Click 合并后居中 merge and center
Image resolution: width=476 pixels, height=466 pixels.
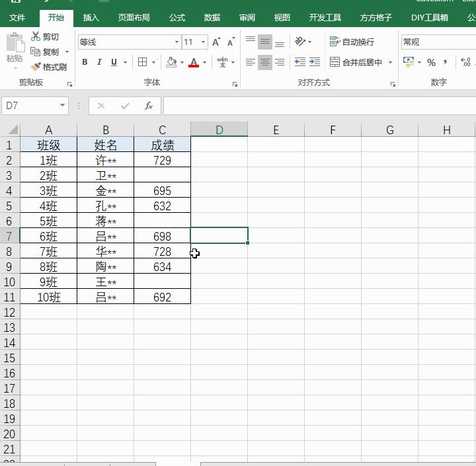356,62
